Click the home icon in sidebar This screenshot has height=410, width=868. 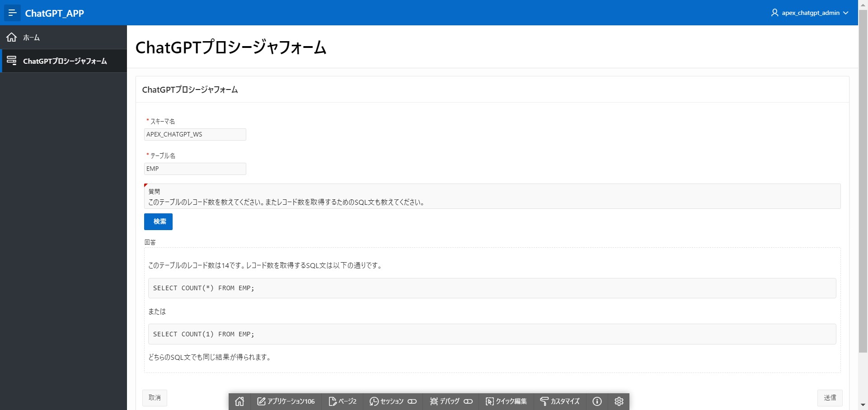click(x=11, y=37)
